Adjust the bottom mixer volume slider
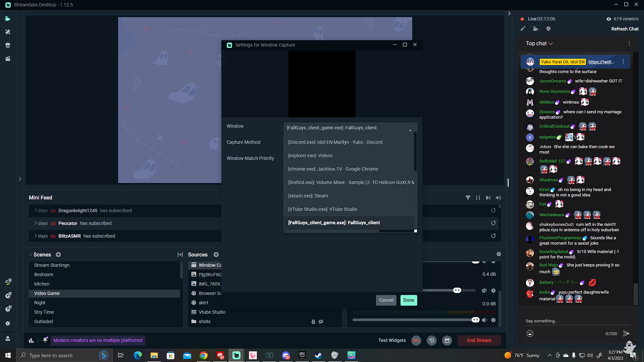This screenshot has height=362, width=644. click(476, 320)
